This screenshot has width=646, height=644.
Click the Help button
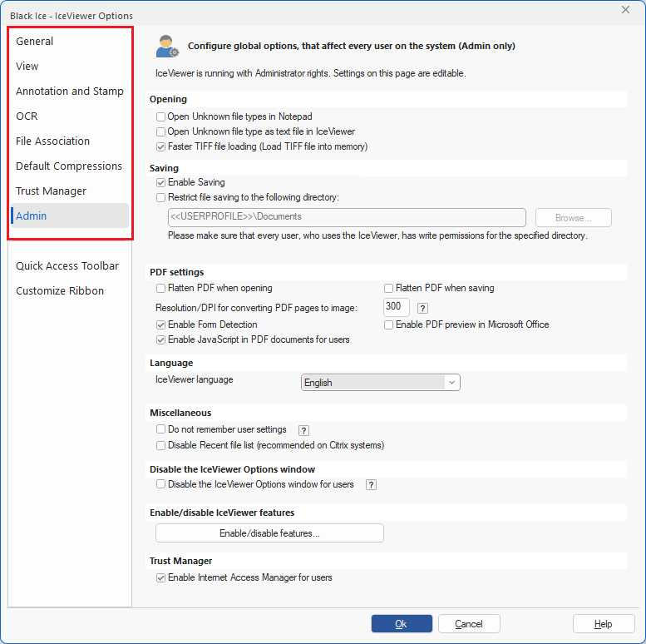604,624
